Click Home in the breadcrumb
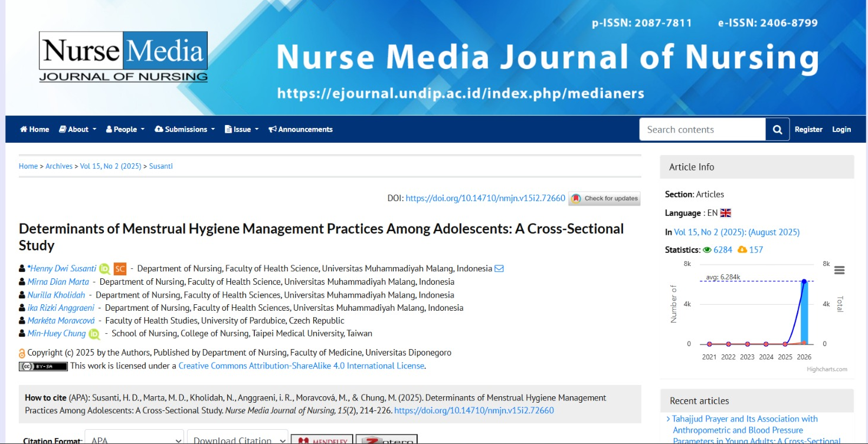This screenshot has height=444, width=868. coord(28,166)
